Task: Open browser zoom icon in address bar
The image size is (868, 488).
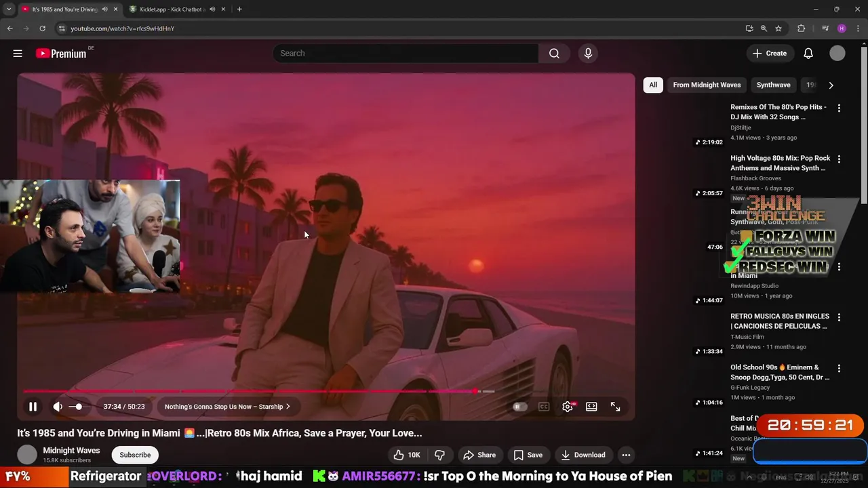Action: 764,28
